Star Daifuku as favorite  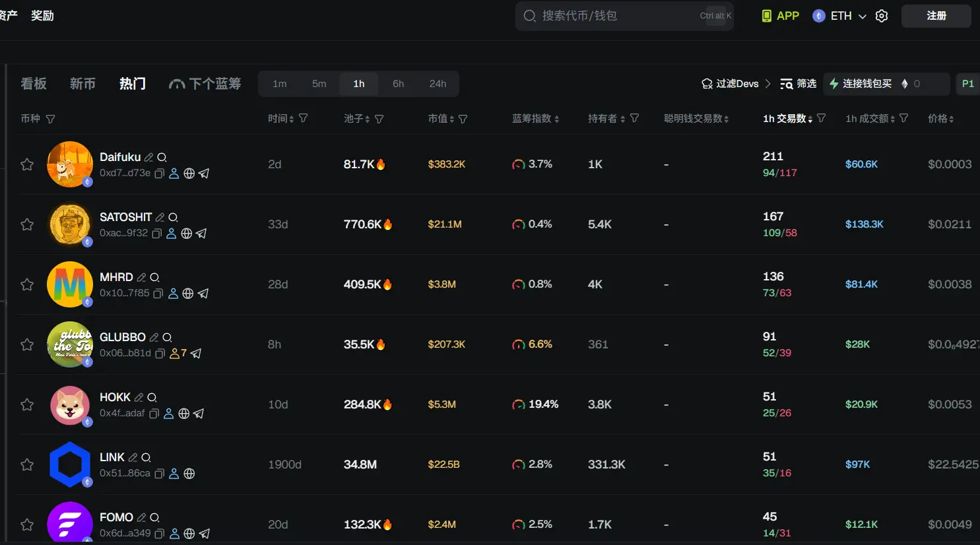tap(27, 164)
